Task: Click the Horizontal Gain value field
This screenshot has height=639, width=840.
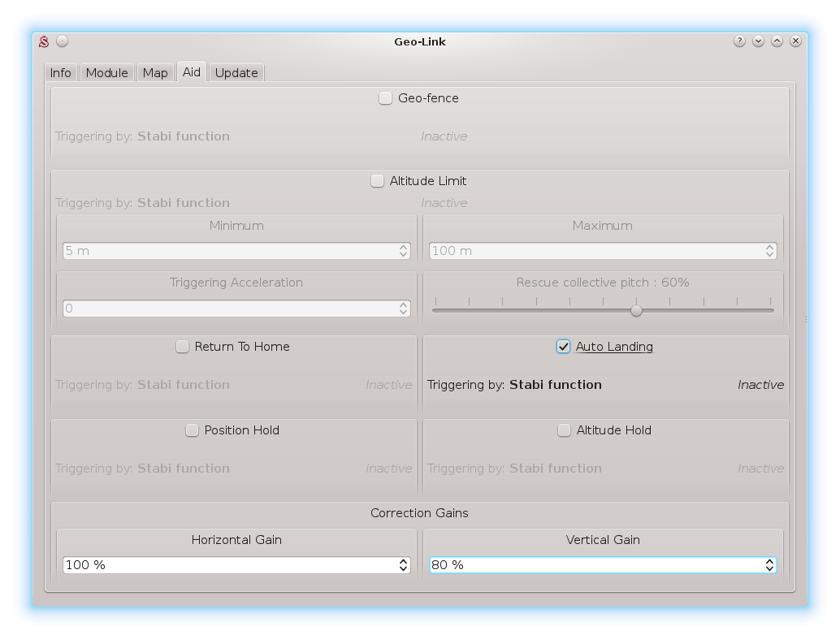Action: (x=227, y=565)
